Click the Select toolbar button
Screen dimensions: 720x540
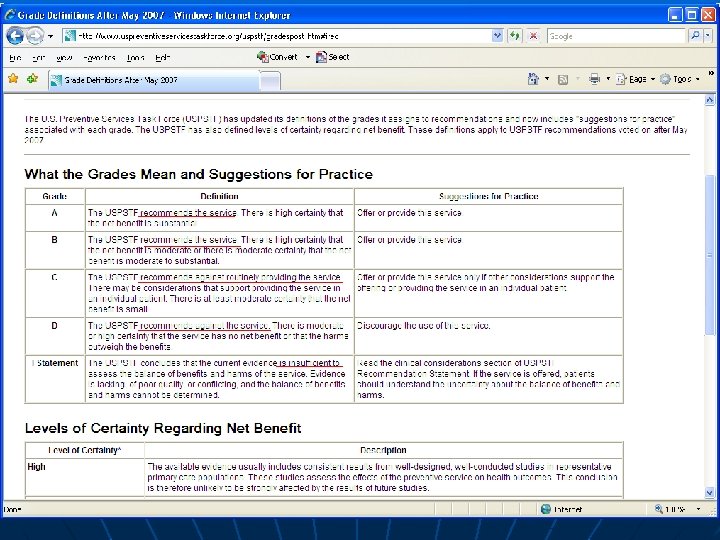332,57
